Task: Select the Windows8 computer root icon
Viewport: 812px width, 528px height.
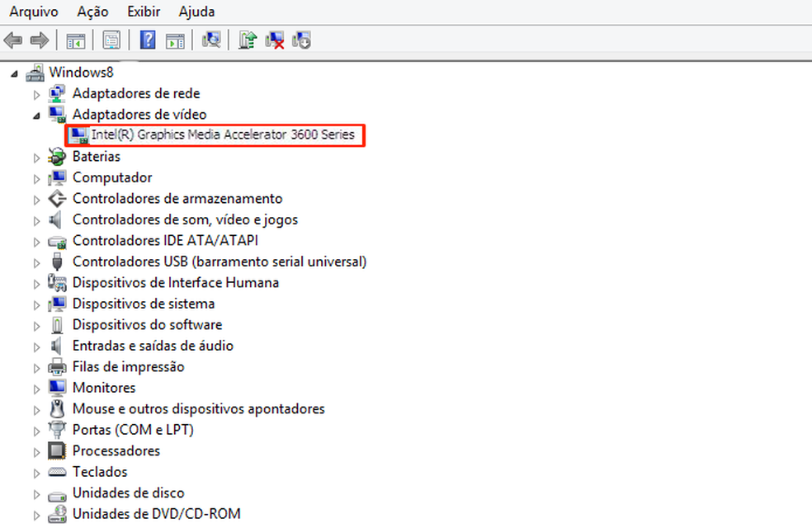Action: tap(35, 73)
